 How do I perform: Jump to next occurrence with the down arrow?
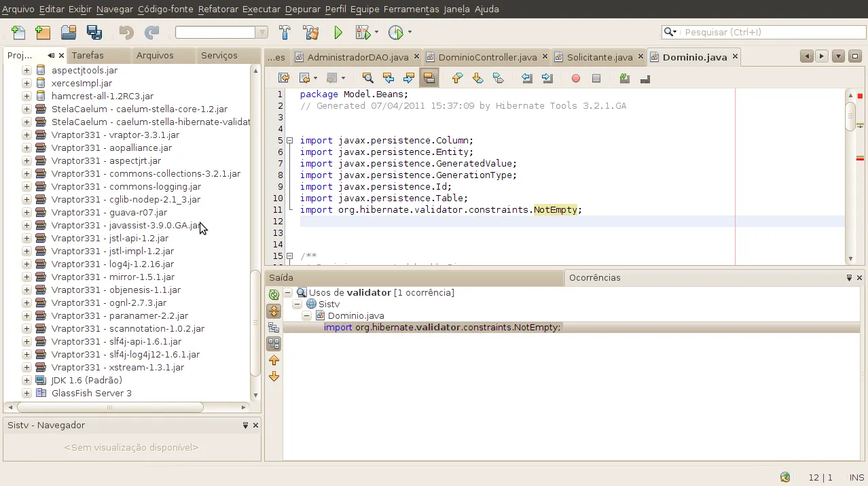pos(274,377)
